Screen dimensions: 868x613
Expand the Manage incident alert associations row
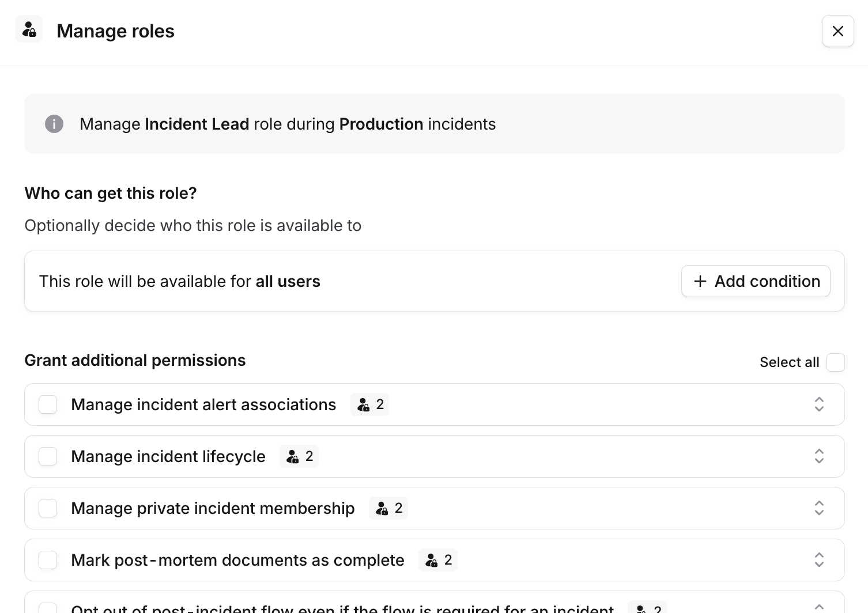818,404
